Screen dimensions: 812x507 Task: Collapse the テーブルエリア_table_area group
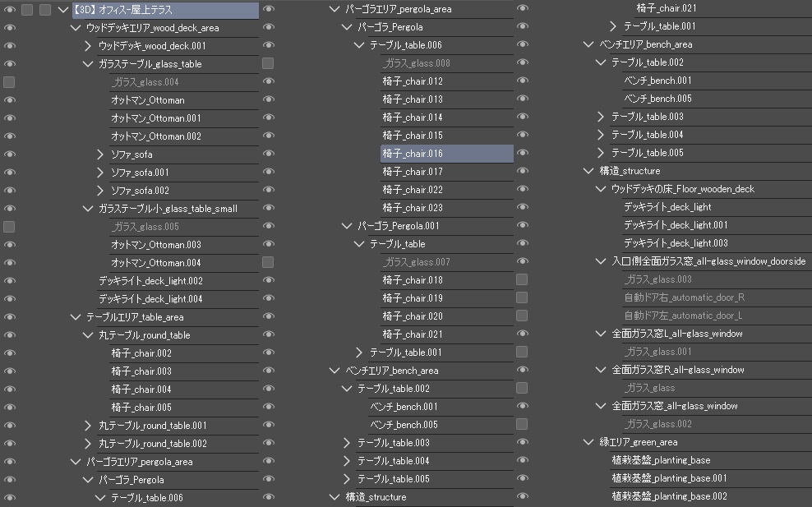point(76,317)
